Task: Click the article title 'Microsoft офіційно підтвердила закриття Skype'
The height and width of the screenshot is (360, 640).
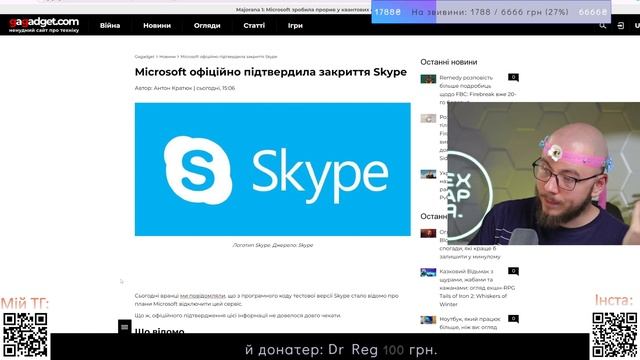Action: 271,72
